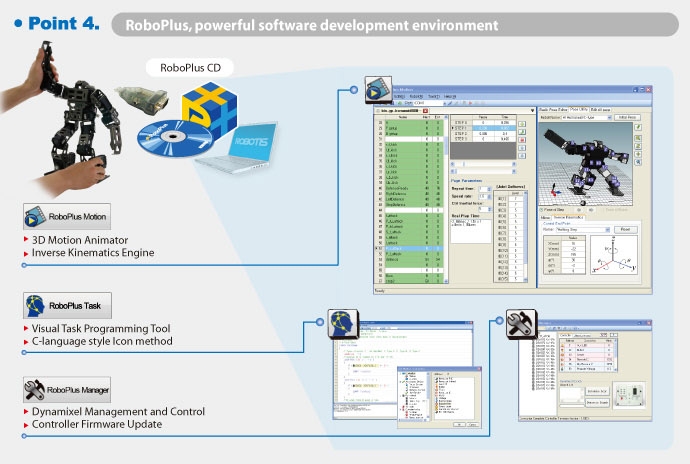Switch to the Basic Pose Editor tab
690x464 pixels.
(553, 110)
